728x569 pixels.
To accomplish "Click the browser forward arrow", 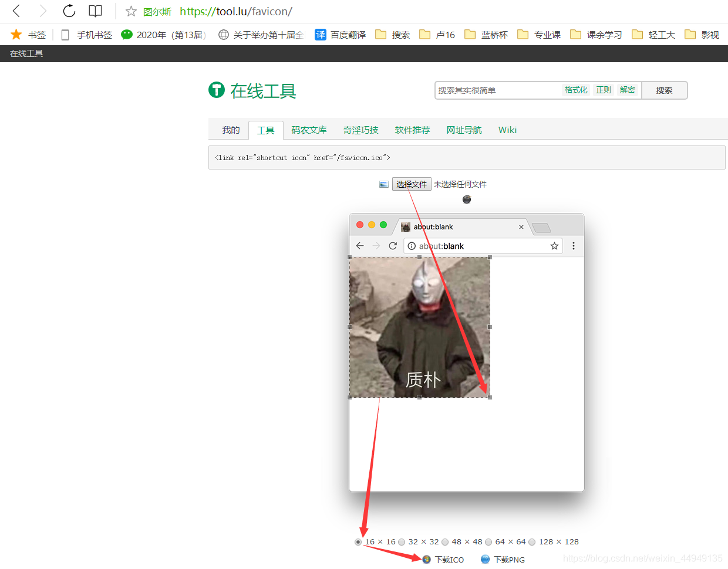I will tap(42, 11).
